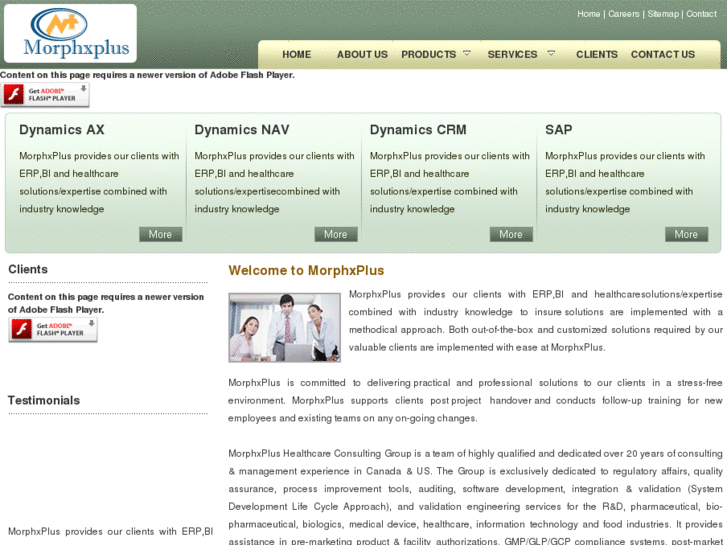Click the Clients sidebar heading
Image resolution: width=727 pixels, height=545 pixels.
[28, 269]
